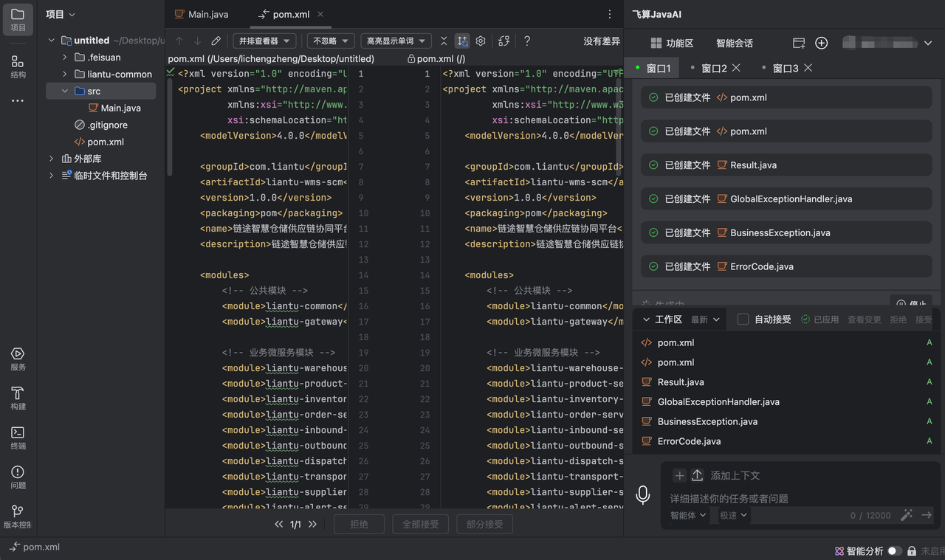
Task: Enable the auto-accept checkbox
Action: coord(743,319)
